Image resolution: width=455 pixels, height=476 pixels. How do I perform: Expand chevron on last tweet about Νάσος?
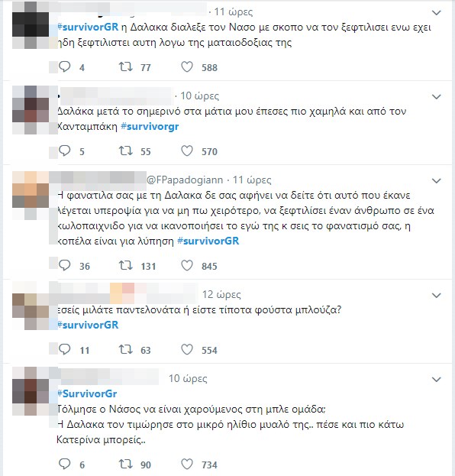(x=436, y=380)
